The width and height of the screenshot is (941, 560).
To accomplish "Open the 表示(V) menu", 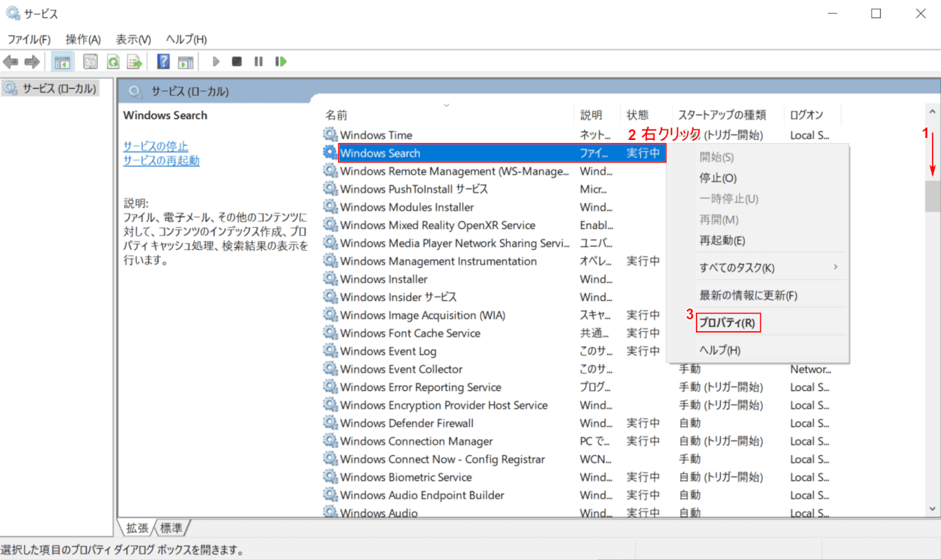I will point(133,39).
